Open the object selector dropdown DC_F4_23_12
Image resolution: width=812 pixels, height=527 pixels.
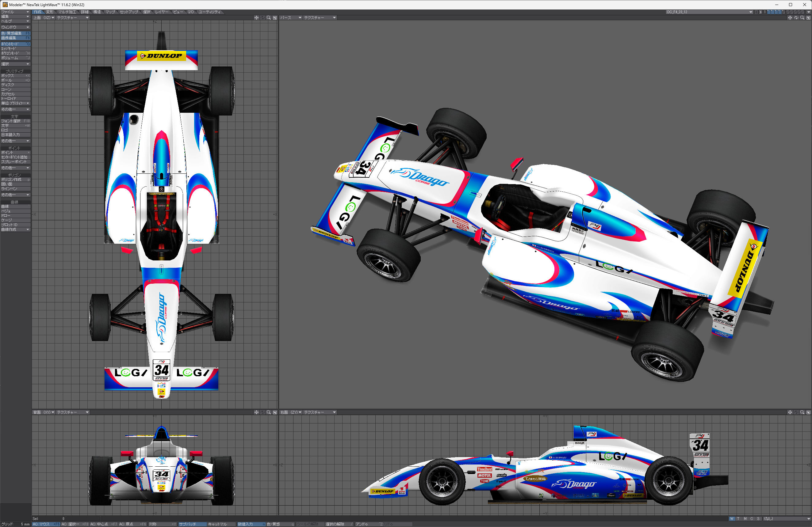click(710, 12)
